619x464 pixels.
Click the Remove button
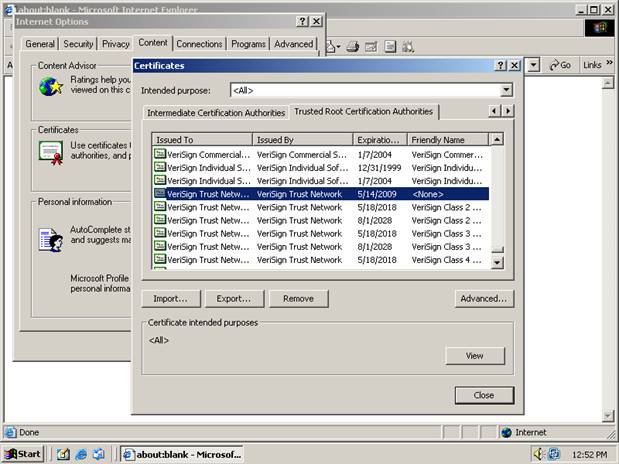298,299
